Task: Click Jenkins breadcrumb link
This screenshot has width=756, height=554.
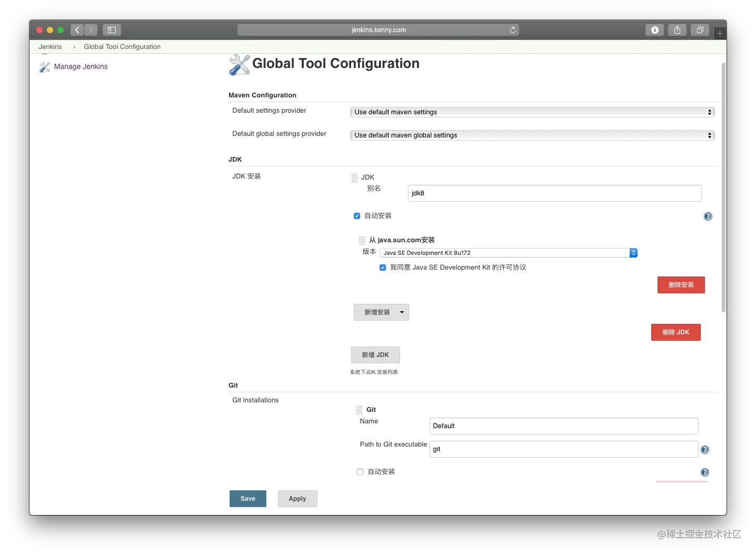Action: pos(50,47)
